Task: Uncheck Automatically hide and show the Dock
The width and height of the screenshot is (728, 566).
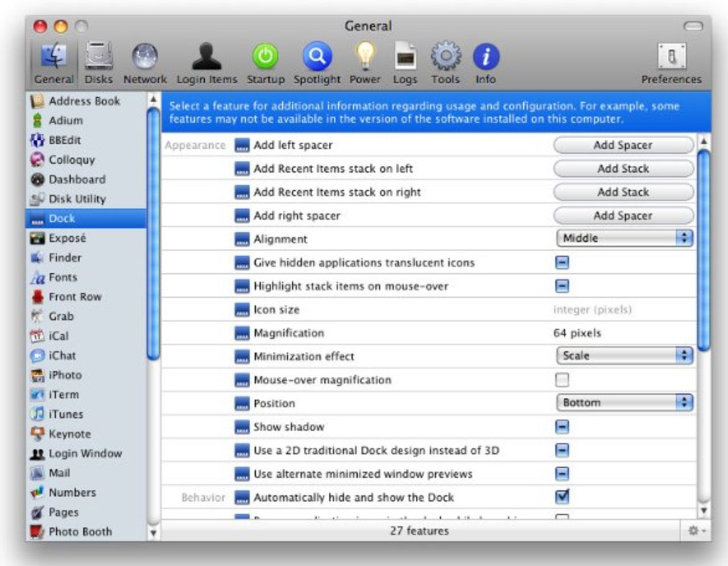Action: [x=561, y=497]
